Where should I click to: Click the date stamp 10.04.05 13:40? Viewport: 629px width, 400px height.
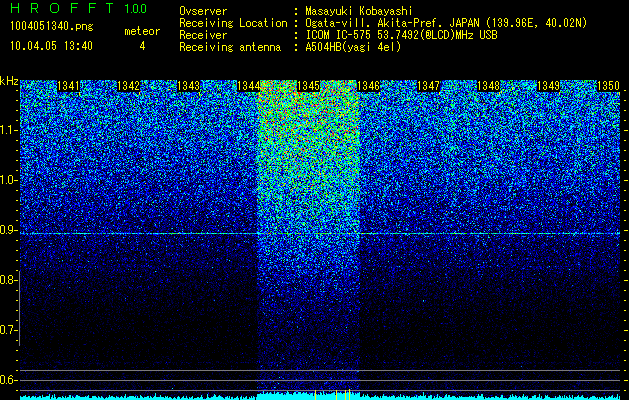tap(51, 46)
